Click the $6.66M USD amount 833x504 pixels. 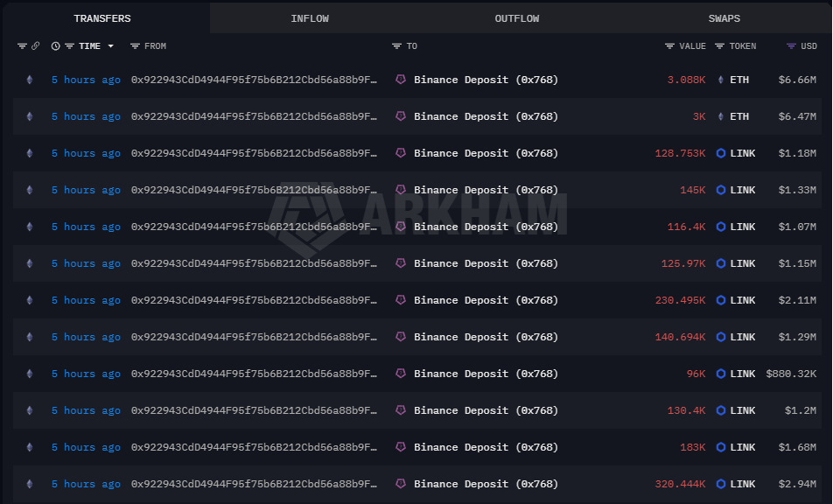[x=797, y=80]
